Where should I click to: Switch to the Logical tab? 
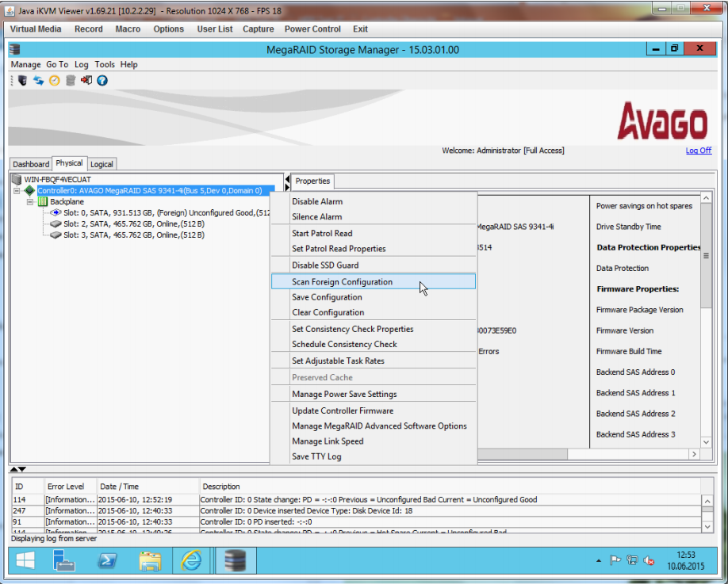pos(102,164)
